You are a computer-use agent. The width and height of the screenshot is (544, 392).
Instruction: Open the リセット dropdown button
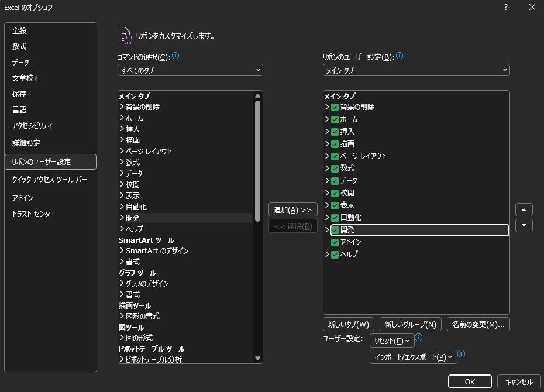tap(392, 341)
